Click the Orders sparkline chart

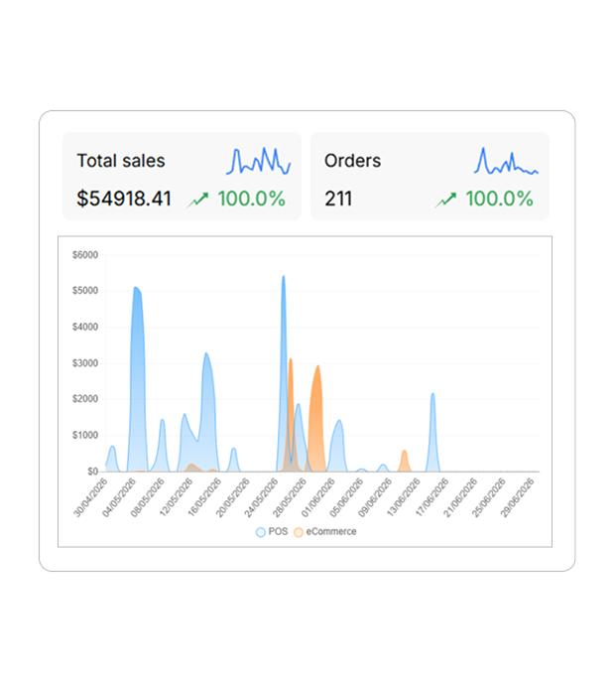506,161
